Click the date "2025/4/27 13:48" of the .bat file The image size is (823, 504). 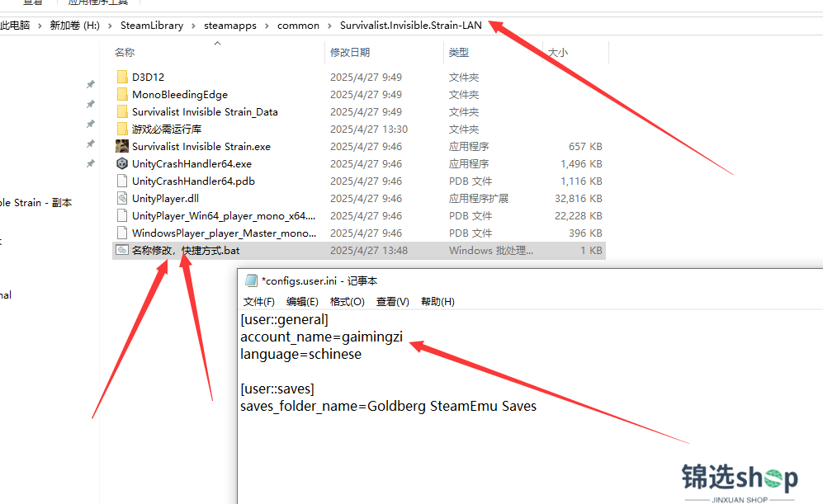(368, 250)
